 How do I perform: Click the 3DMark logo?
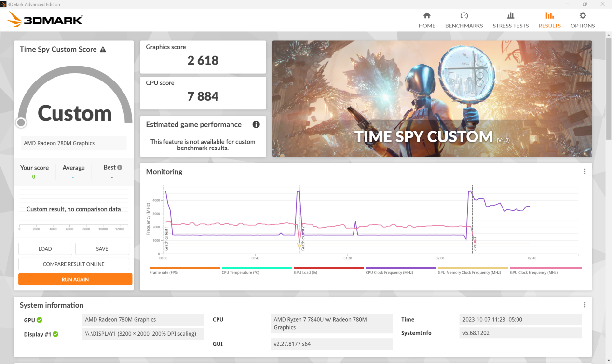[45, 19]
